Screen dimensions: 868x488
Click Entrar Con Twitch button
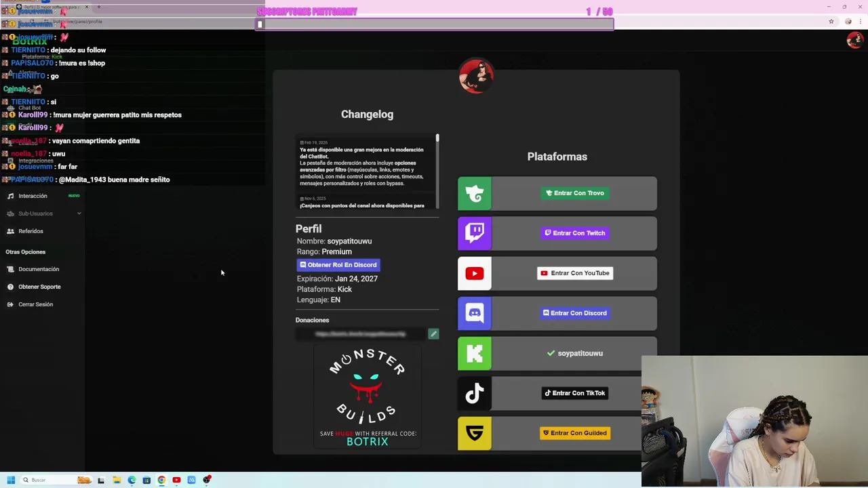click(x=574, y=233)
